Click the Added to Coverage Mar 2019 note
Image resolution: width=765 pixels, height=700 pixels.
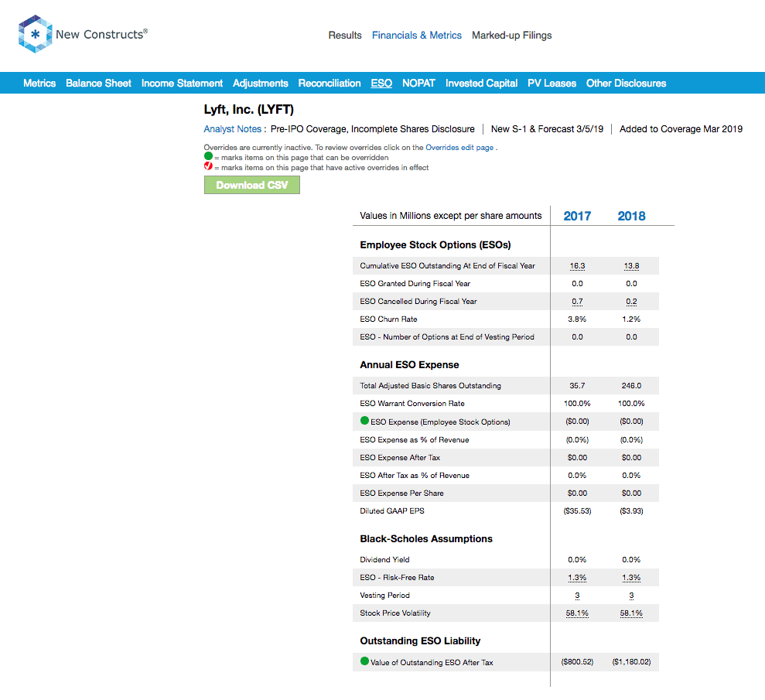pos(681,128)
